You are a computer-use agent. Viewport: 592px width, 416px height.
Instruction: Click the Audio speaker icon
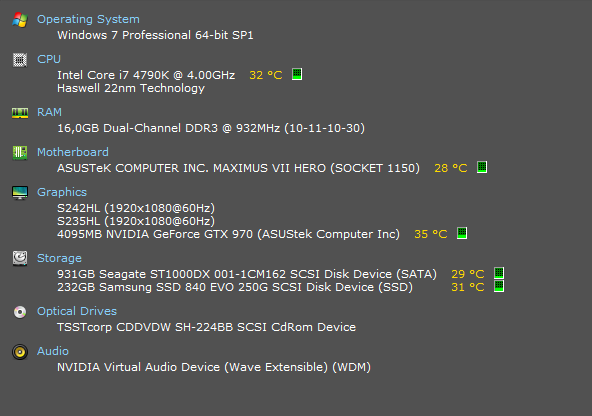tap(20, 352)
